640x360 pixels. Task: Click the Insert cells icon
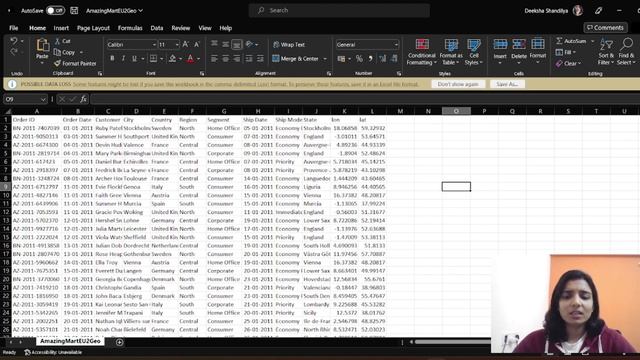[500, 44]
